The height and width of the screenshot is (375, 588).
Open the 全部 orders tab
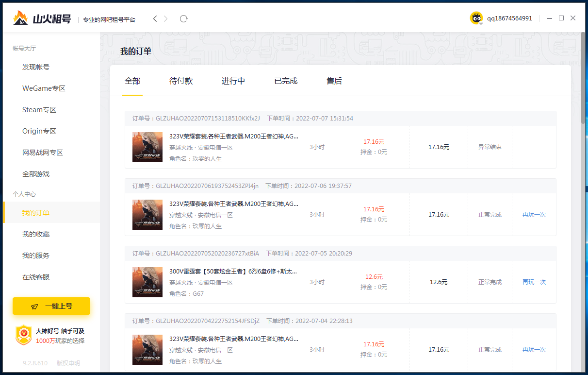tap(132, 81)
